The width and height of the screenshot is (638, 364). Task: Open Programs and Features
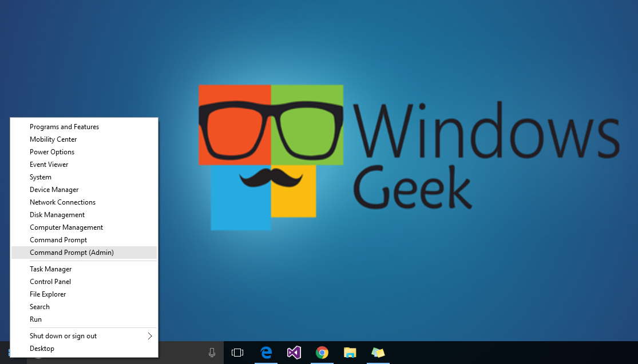64,127
